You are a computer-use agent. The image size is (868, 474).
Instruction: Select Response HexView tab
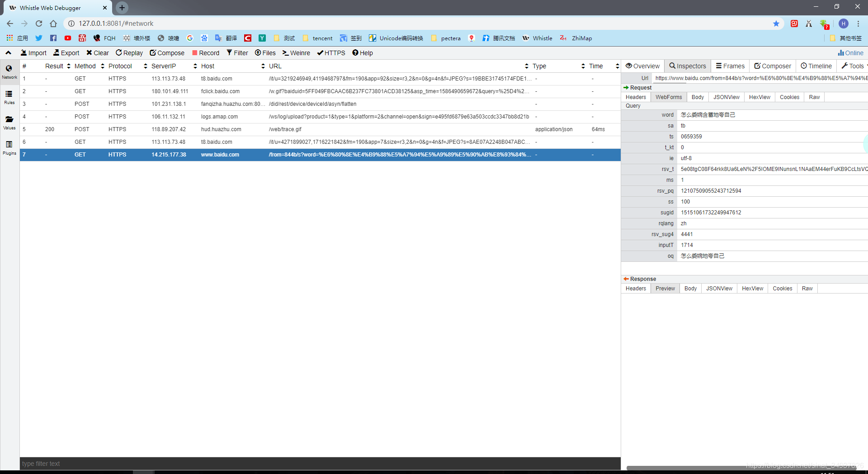point(752,289)
